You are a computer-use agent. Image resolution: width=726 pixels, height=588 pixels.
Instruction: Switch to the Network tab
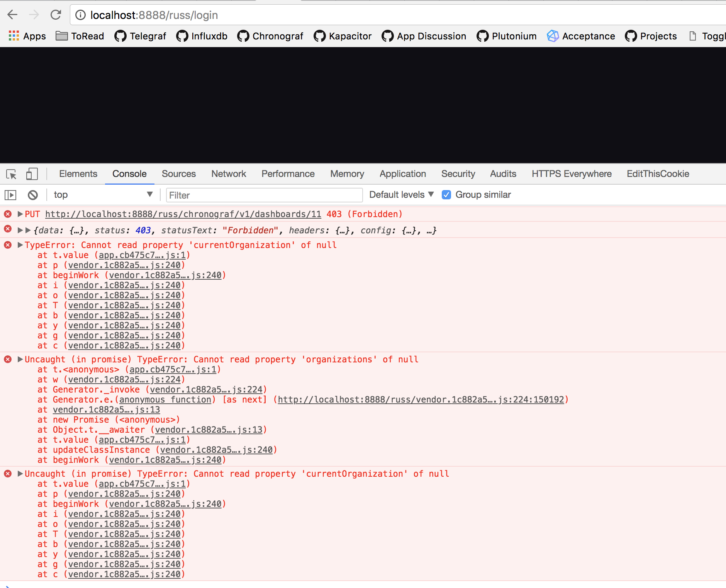(229, 173)
